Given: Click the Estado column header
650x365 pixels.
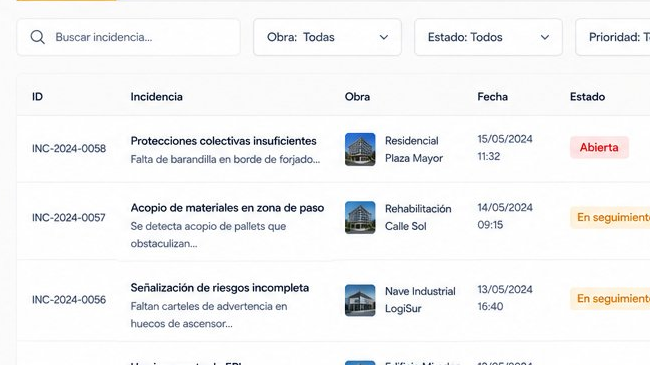Looking at the screenshot, I should [x=587, y=97].
